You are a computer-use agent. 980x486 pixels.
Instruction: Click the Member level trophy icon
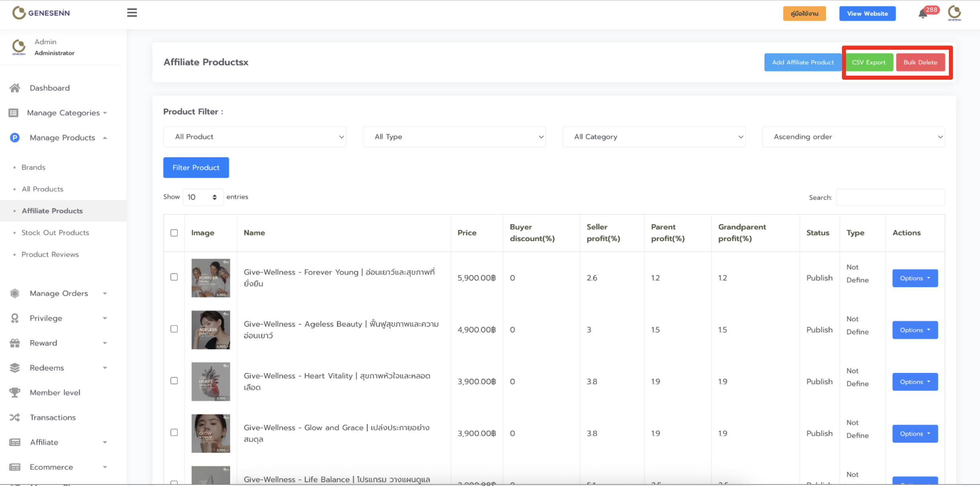click(15, 392)
